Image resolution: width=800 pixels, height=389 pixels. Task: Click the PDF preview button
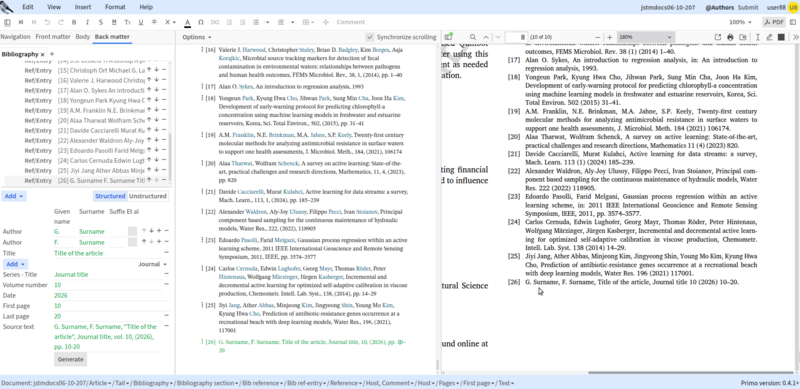click(x=773, y=22)
